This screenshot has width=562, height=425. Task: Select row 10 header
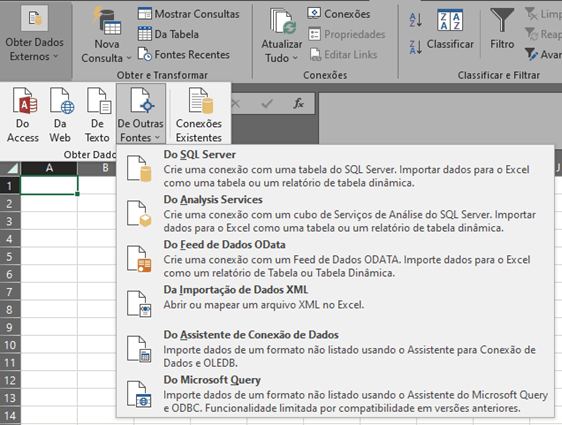click(x=10, y=345)
